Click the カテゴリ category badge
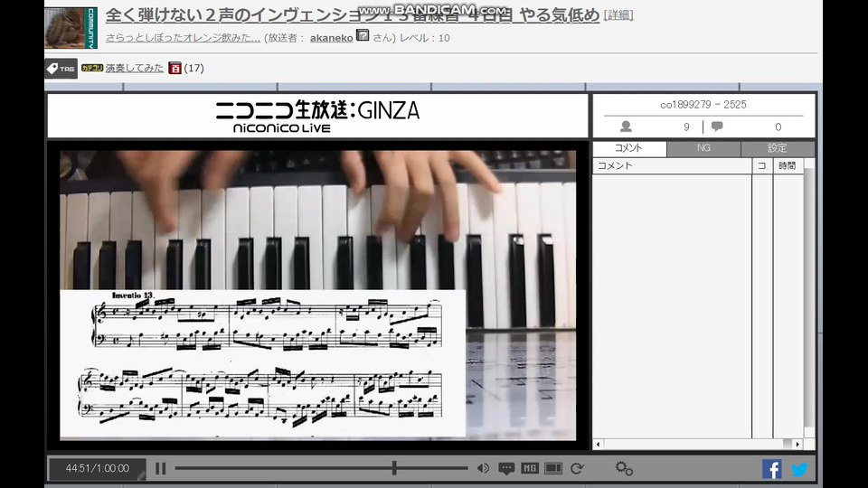The image size is (868, 488). point(92,68)
